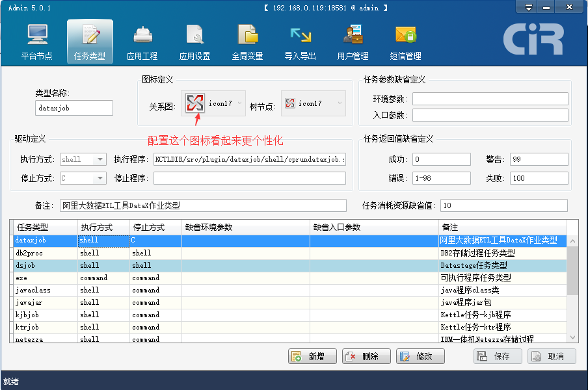Open the 执行方式 shell dropdown arrow
This screenshot has width=588, height=390.
point(100,159)
